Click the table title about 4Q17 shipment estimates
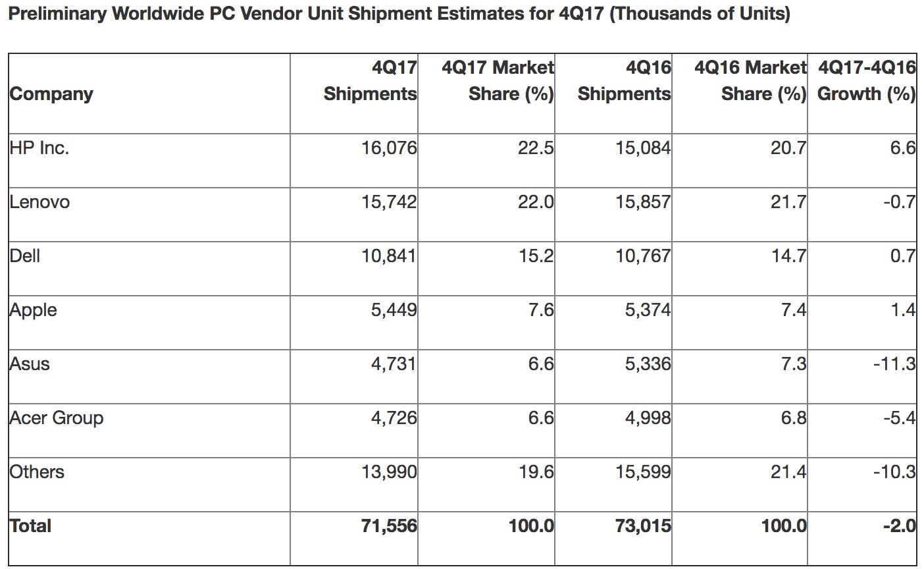The image size is (924, 569). click(399, 14)
